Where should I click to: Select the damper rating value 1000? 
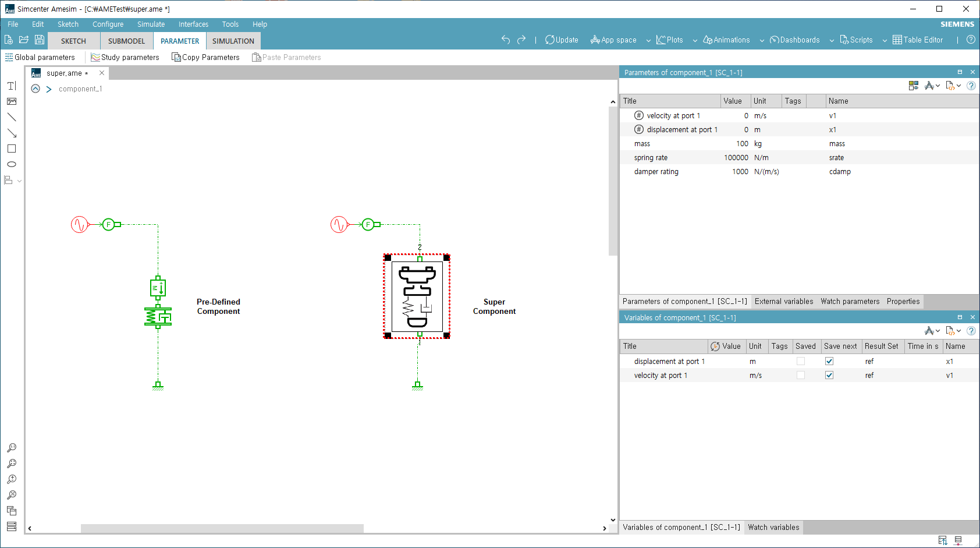tap(736, 171)
